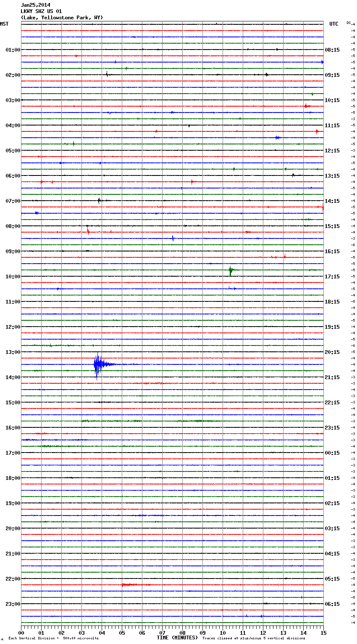Screen dimensions: 357x644
Task: Select the 23:00 MST time label
Action: (13, 604)
